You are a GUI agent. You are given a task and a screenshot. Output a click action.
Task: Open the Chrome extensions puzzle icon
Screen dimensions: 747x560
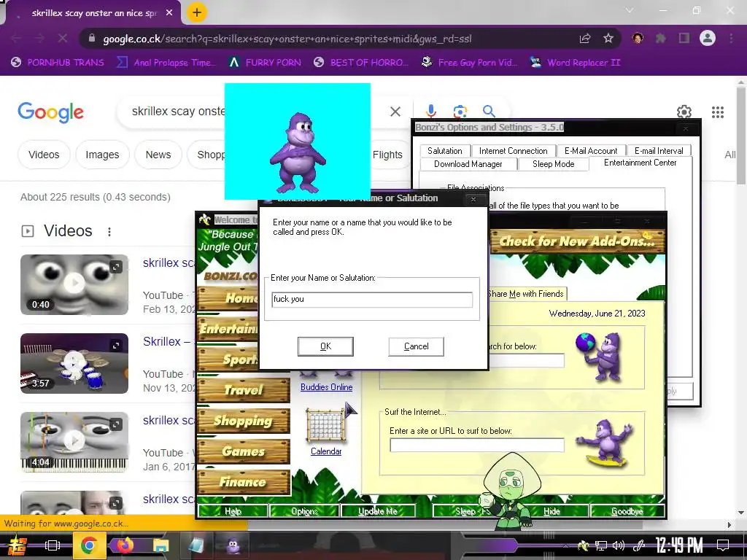coord(660,39)
